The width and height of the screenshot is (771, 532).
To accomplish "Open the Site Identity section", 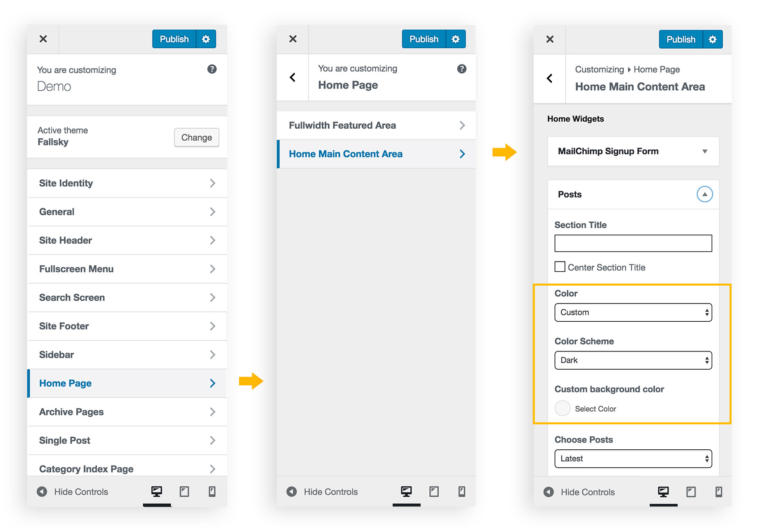I will 127,183.
